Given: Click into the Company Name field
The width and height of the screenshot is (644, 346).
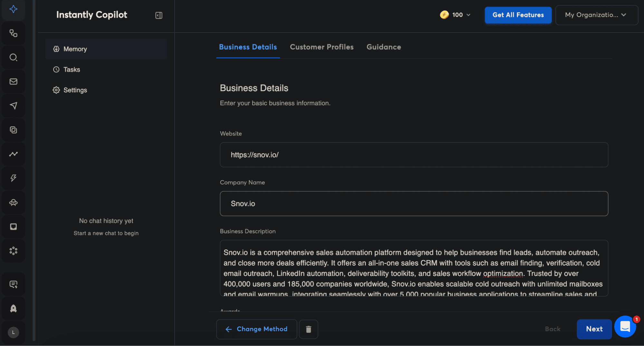Looking at the screenshot, I should click(414, 204).
